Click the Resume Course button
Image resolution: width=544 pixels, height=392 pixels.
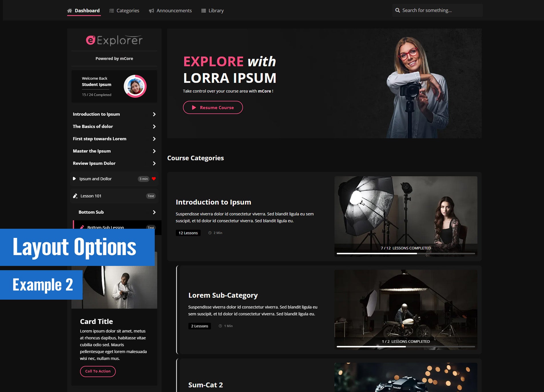[x=213, y=107]
